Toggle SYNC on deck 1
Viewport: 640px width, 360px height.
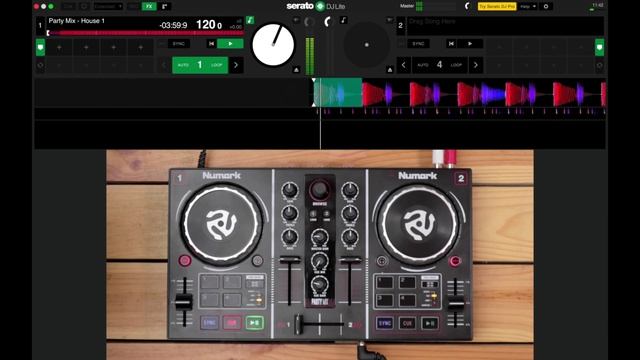pos(179,44)
